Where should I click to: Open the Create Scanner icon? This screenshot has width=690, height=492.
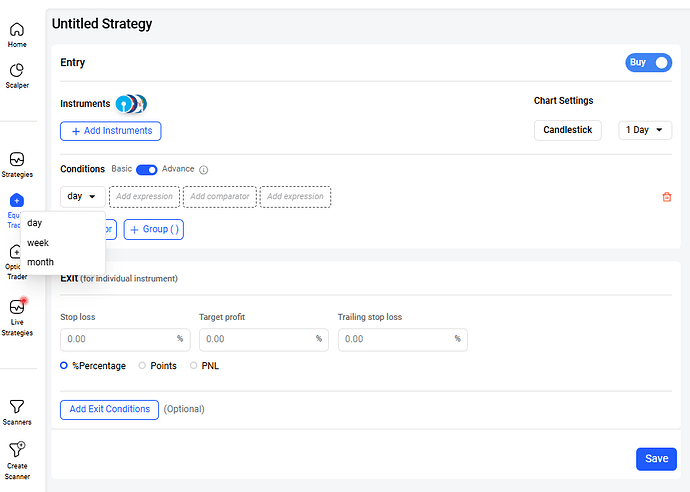pos(17,449)
